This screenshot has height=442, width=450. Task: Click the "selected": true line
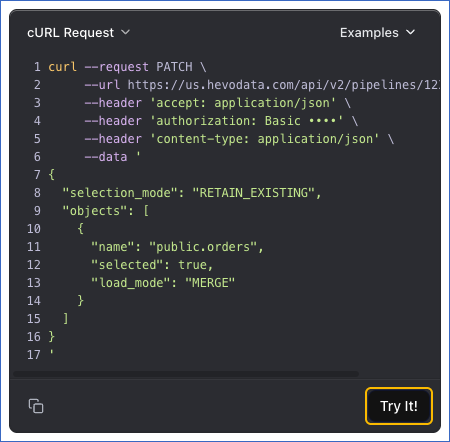point(152,265)
